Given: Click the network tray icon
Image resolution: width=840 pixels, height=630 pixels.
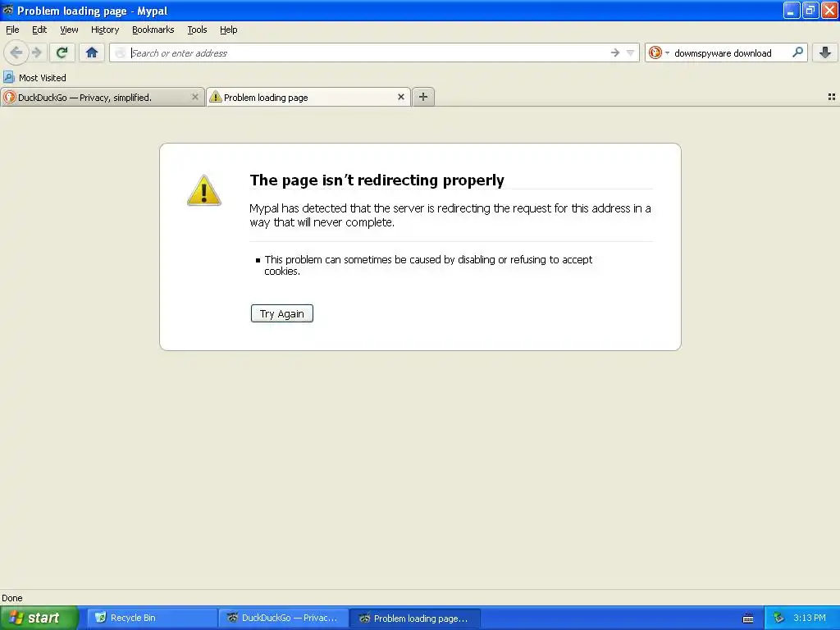Looking at the screenshot, I should point(779,618).
